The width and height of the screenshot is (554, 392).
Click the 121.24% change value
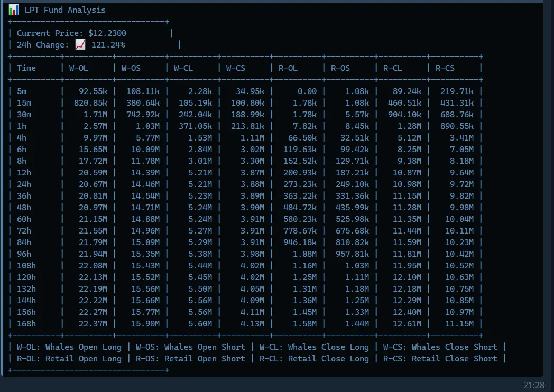click(x=108, y=45)
